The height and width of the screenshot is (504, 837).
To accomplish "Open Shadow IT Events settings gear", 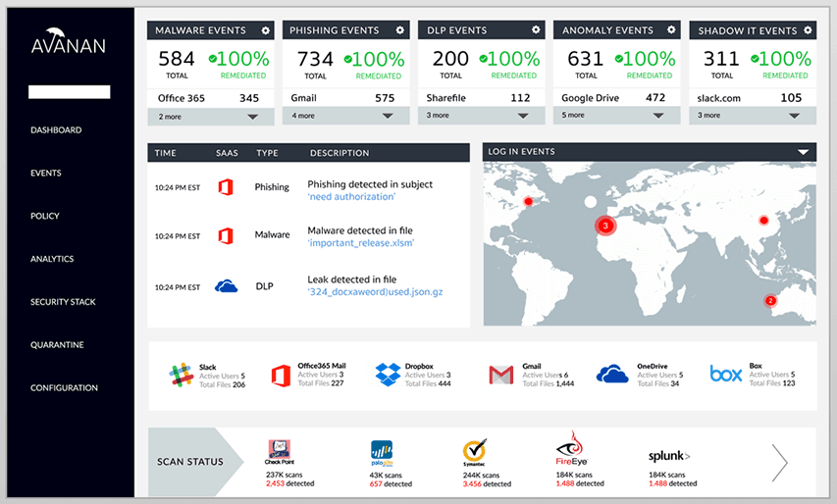I will point(808,30).
